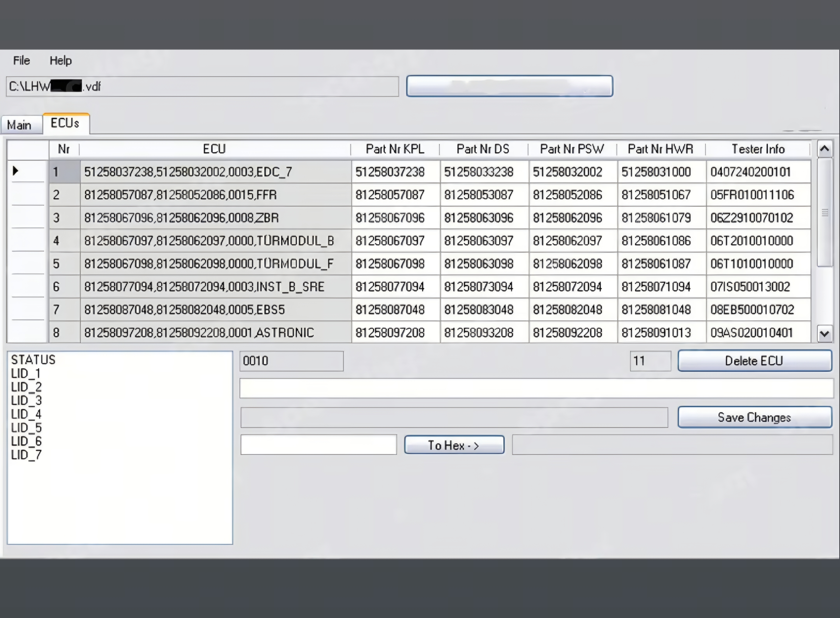
Task: Click the file path field with .vdf
Action: pyautogui.click(x=202, y=86)
